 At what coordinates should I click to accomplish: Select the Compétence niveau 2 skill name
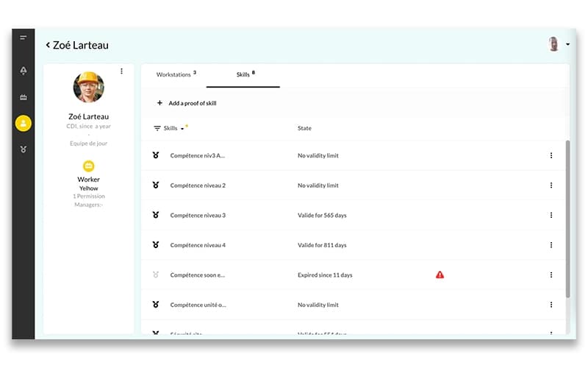click(198, 185)
